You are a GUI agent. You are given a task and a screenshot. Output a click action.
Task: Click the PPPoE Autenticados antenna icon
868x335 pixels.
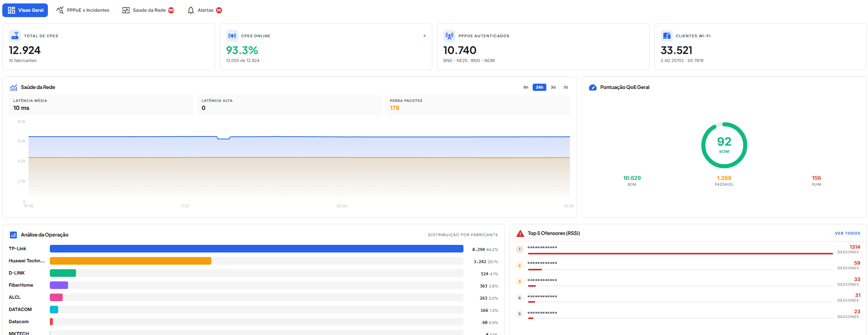click(449, 36)
